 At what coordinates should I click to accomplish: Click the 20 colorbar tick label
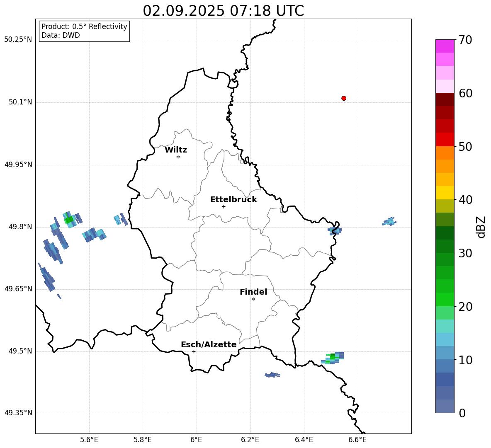[x=465, y=306]
